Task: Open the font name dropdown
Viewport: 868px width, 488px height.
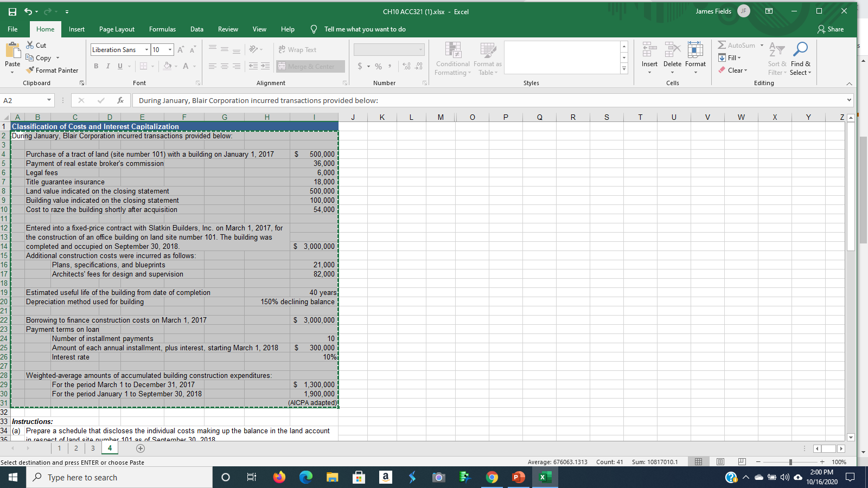Action: tap(146, 49)
